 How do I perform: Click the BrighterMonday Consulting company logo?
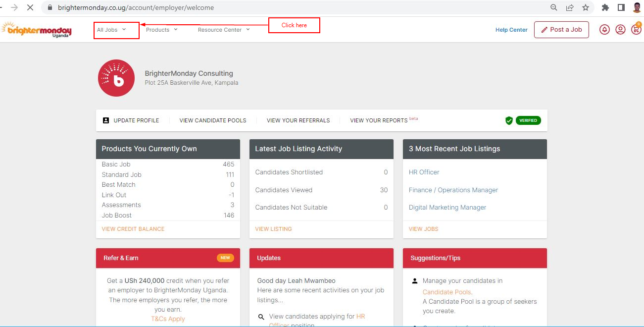pos(116,78)
